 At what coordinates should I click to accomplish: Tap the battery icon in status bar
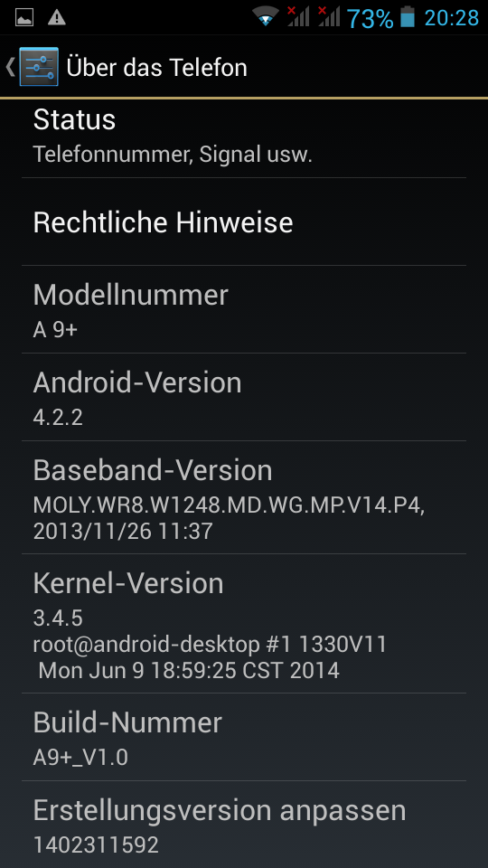click(408, 16)
